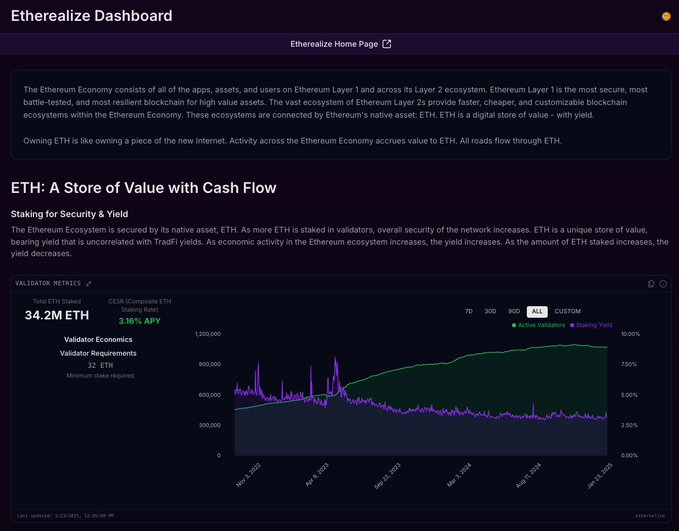Click the Total ETH Staked label
This screenshot has height=531, width=679.
click(57, 301)
